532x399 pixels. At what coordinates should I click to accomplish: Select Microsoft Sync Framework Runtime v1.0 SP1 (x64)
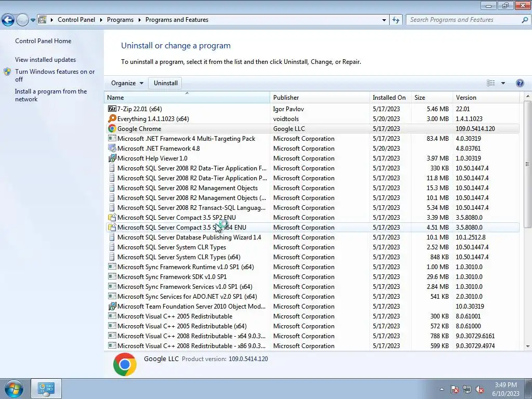(x=312, y=267)
